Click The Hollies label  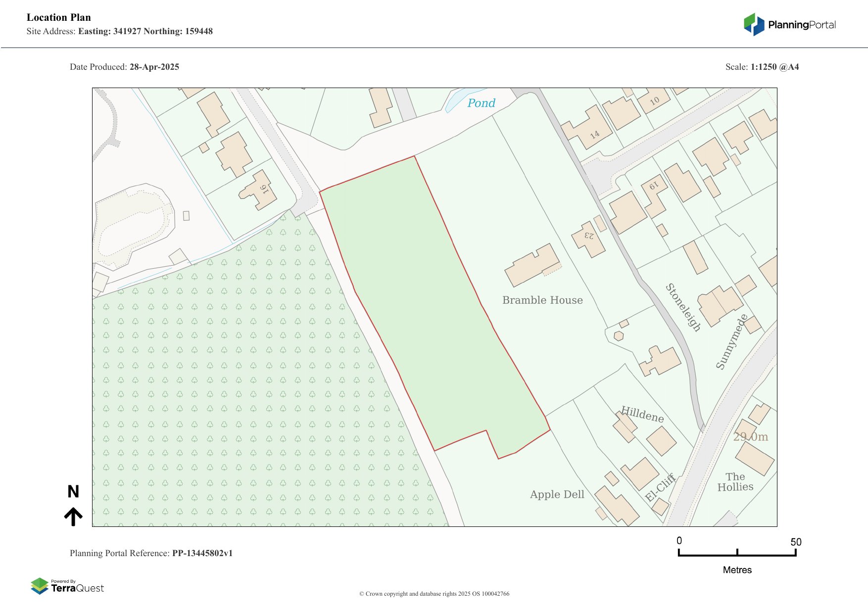point(735,482)
